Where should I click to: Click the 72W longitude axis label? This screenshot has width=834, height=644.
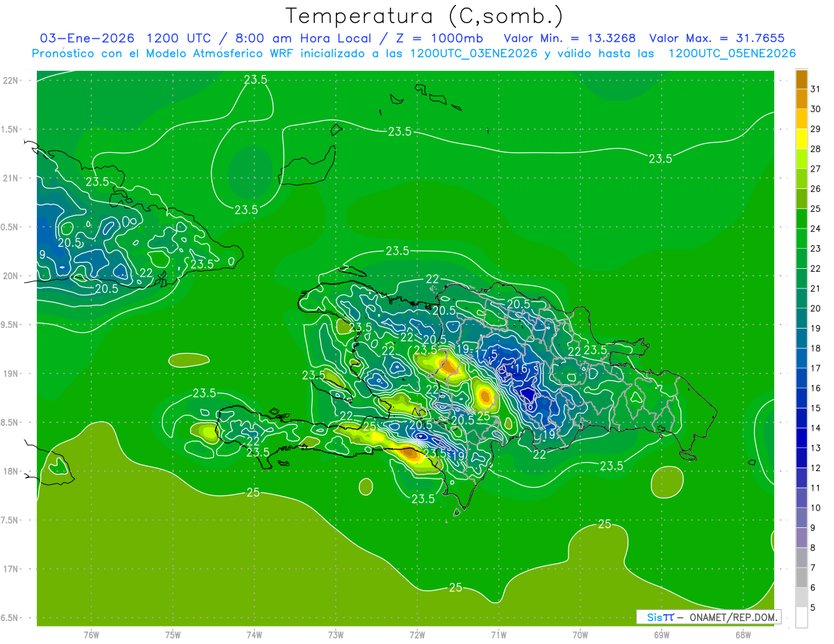(417, 635)
